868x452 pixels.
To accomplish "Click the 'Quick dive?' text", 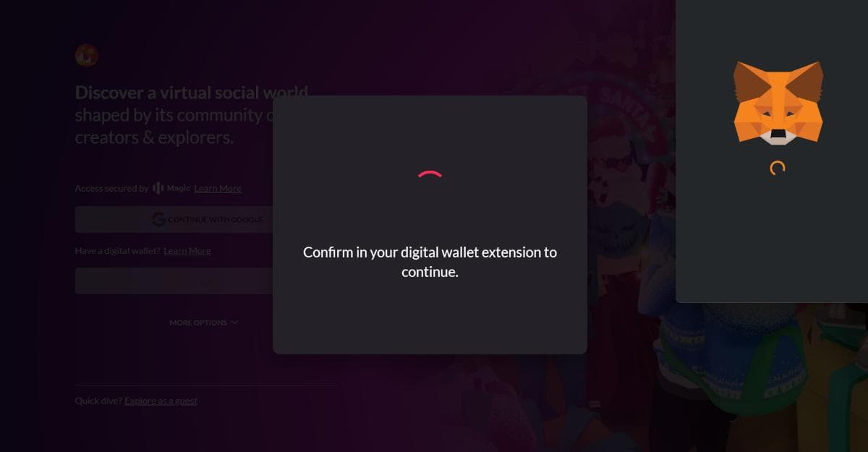I will pos(98,401).
